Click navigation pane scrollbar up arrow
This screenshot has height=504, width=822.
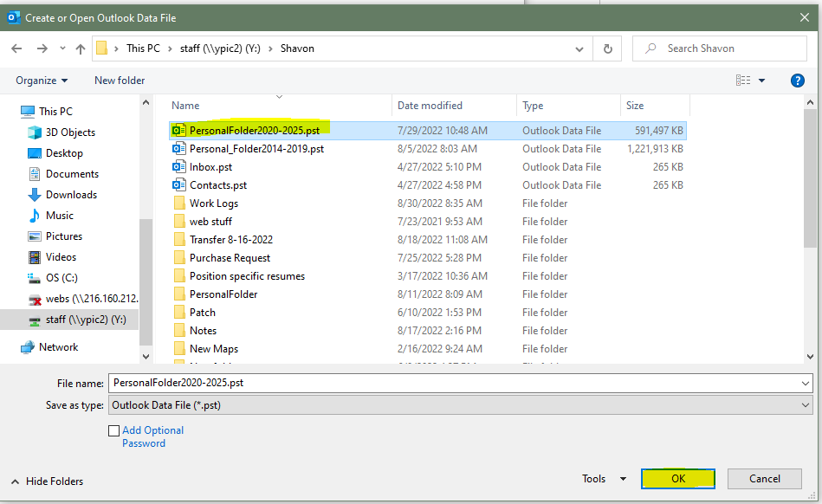pos(146,103)
